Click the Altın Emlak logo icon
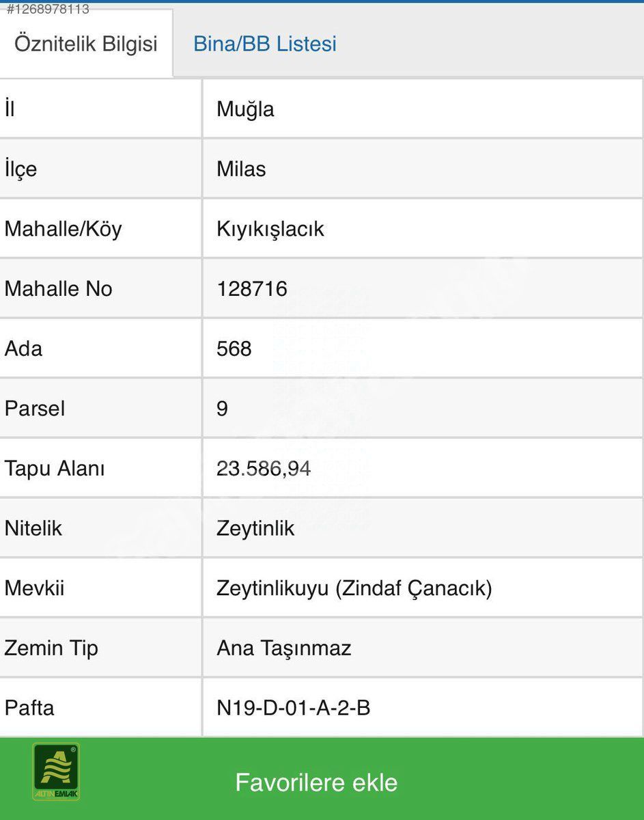Screen dimensions: 644x820 click(56, 771)
